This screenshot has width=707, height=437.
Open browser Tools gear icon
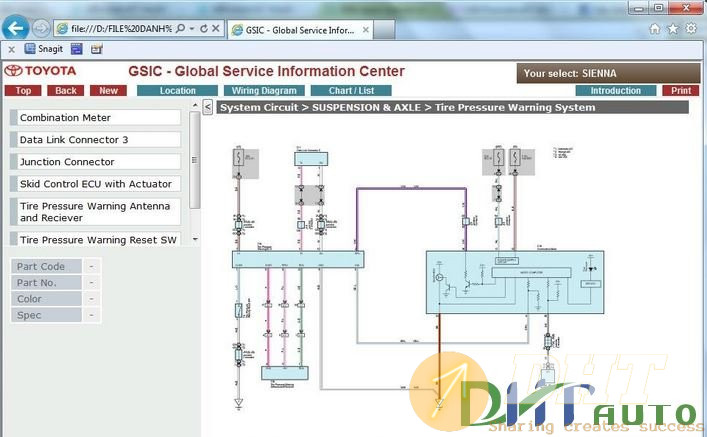point(691,29)
